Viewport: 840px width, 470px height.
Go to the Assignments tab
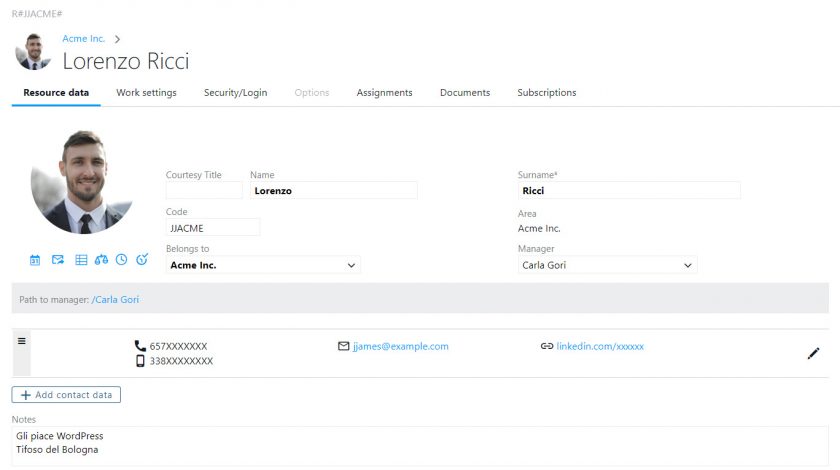384,93
